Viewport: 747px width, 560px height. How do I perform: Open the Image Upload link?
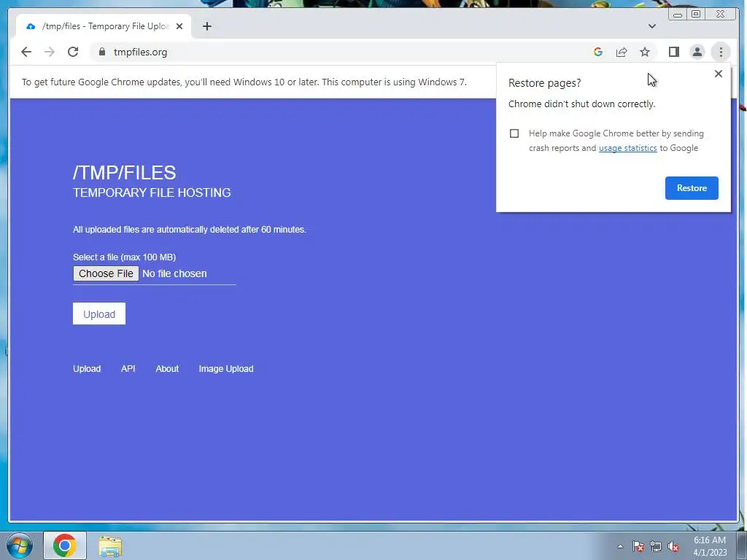(226, 368)
